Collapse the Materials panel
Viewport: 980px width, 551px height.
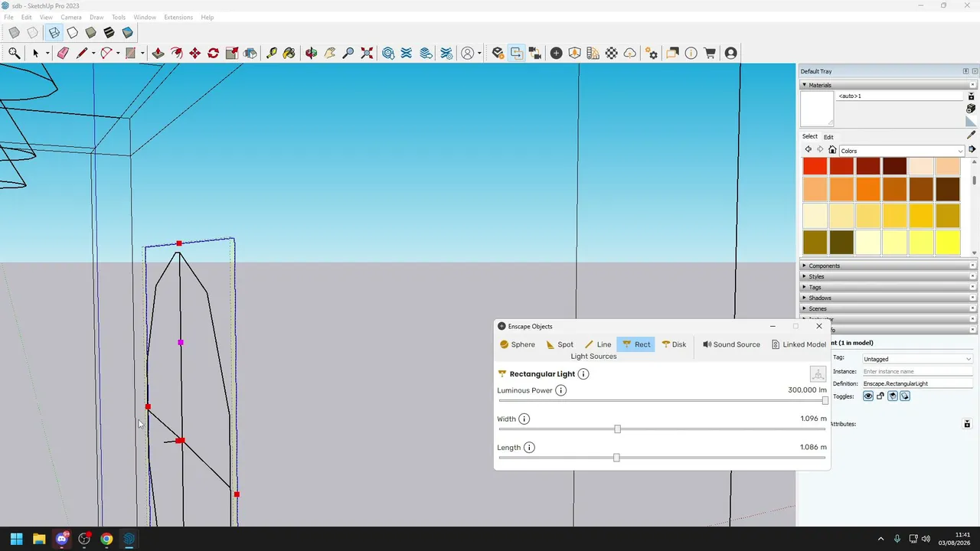(888, 85)
